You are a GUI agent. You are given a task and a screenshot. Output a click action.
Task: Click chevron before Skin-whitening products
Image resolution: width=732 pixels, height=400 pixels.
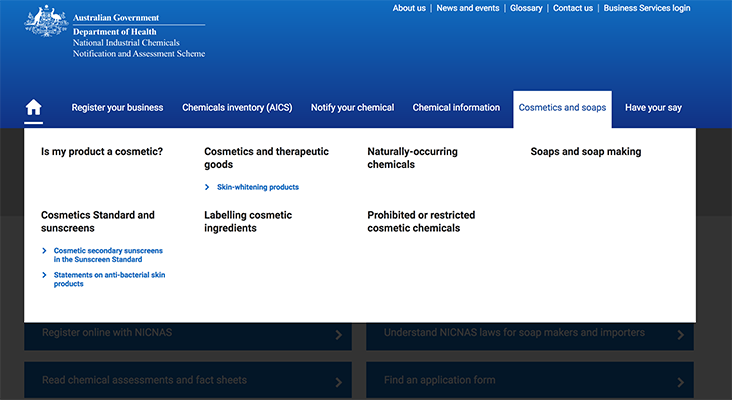[x=207, y=187]
